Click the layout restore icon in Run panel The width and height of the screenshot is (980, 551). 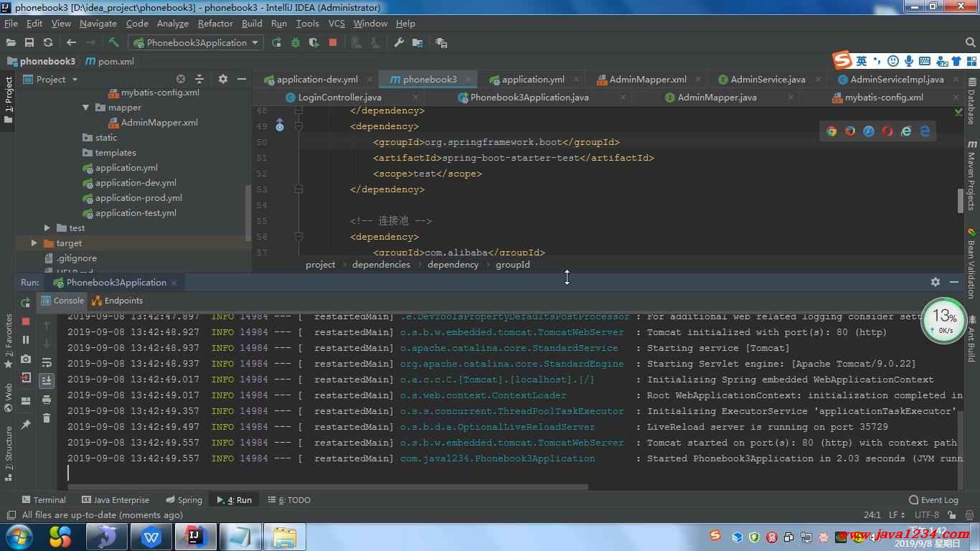pyautogui.click(x=26, y=401)
